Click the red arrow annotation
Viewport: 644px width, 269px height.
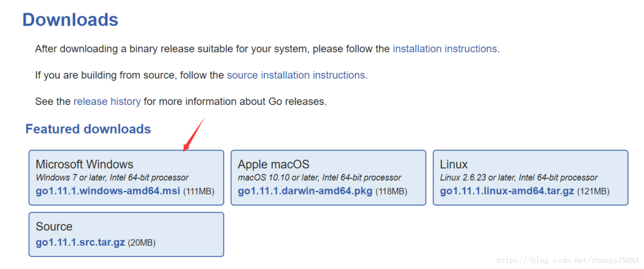point(194,135)
